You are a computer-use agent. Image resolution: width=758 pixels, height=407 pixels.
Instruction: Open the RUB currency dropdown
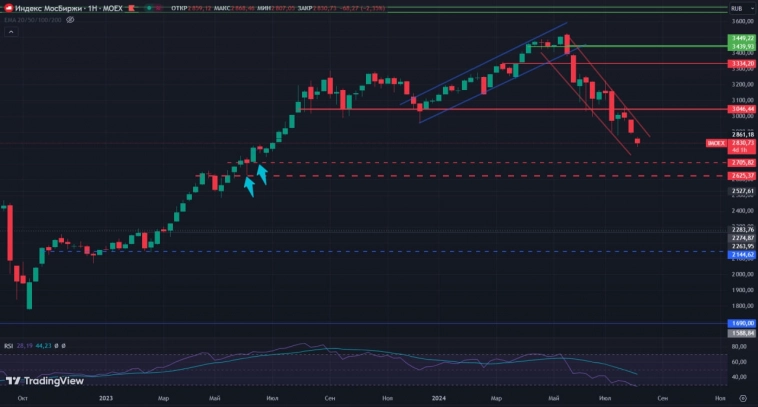coord(742,8)
